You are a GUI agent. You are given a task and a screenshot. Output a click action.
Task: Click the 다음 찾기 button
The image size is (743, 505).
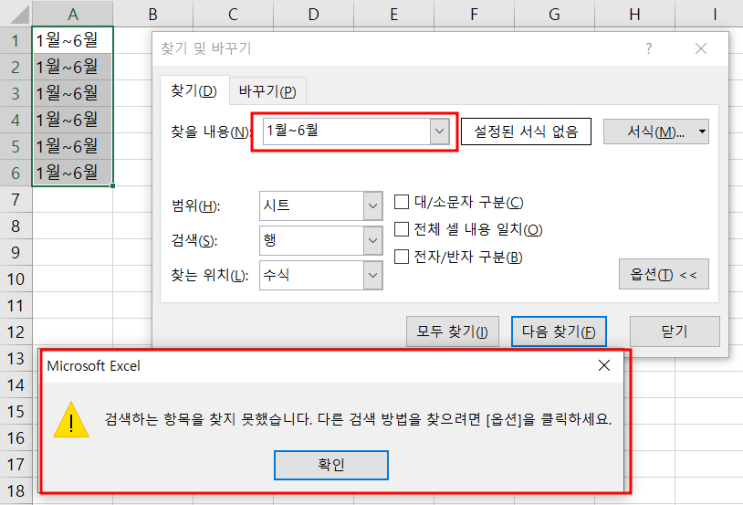pos(559,331)
